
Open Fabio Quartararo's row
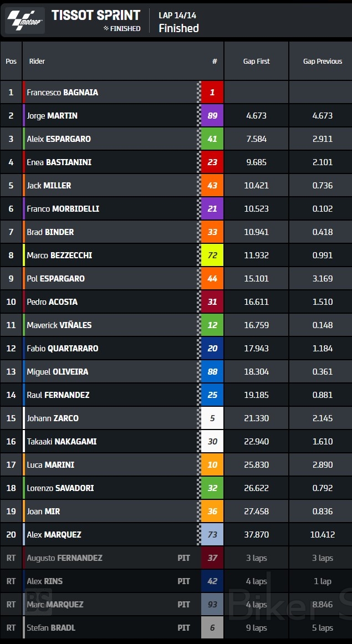[63, 349]
